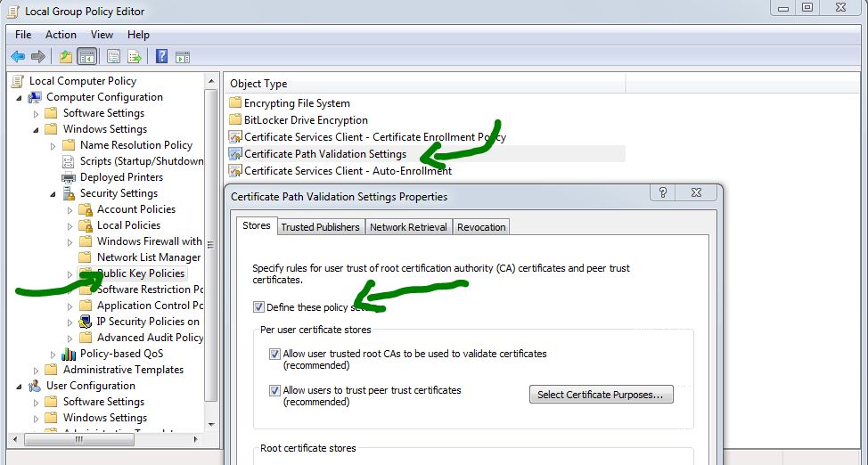Click the Forward arrow toolbar icon

pos(38,56)
